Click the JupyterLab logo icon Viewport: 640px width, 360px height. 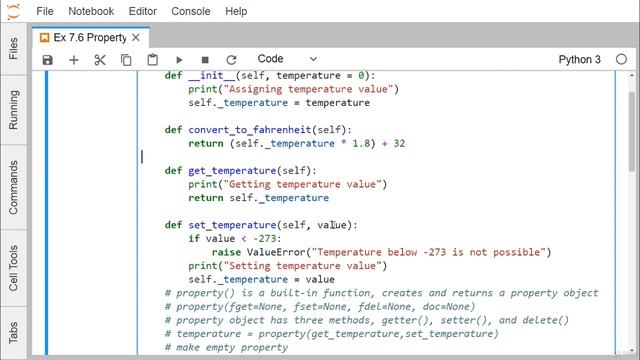[x=13, y=11]
